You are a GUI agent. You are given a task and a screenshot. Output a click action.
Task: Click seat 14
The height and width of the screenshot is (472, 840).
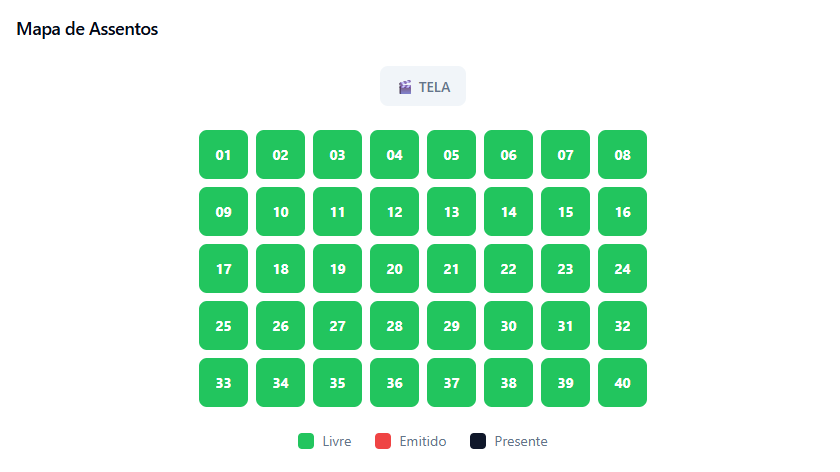508,212
